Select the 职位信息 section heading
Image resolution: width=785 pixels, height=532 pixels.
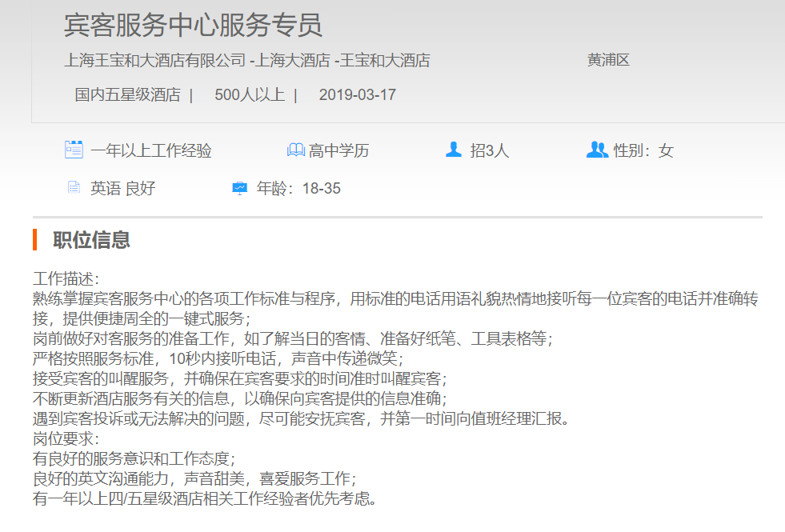91,240
